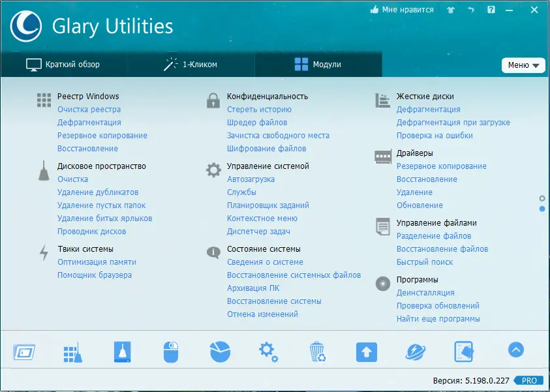This screenshot has width=550, height=392.
Task: Switch to the Краткий обзор tab
Action: pos(63,65)
